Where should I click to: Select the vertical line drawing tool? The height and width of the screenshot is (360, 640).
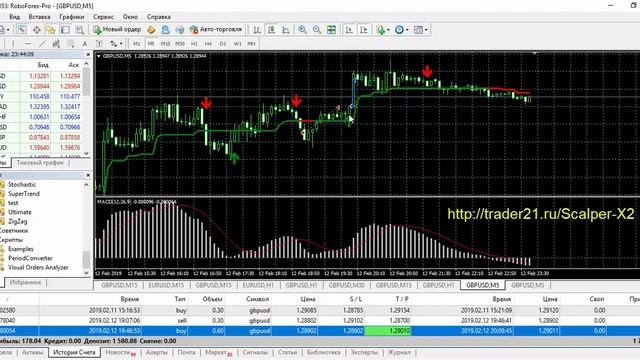(13, 43)
